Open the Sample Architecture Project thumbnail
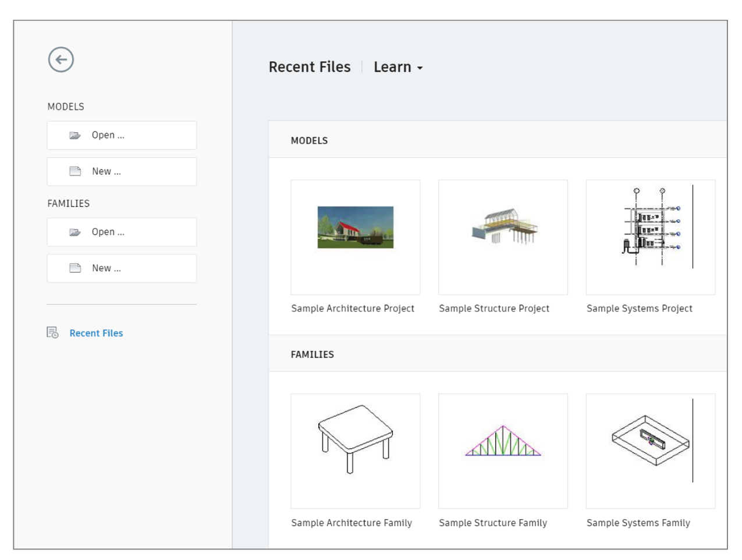 (356, 236)
